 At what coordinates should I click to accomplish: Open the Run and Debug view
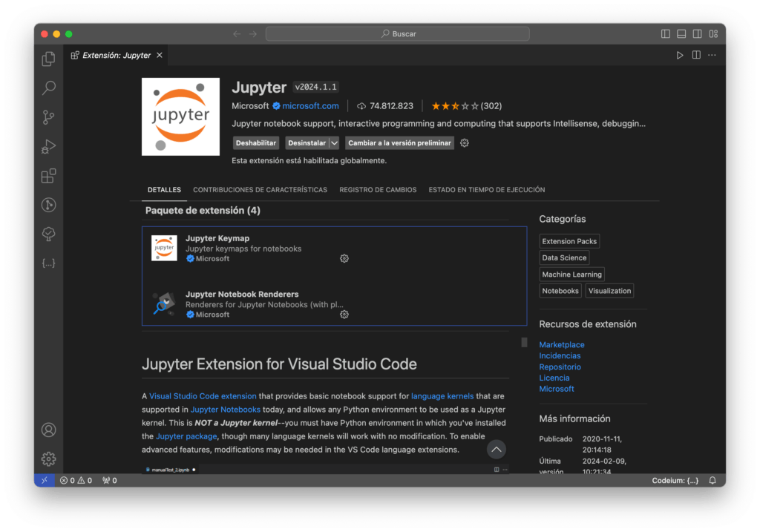(49, 146)
